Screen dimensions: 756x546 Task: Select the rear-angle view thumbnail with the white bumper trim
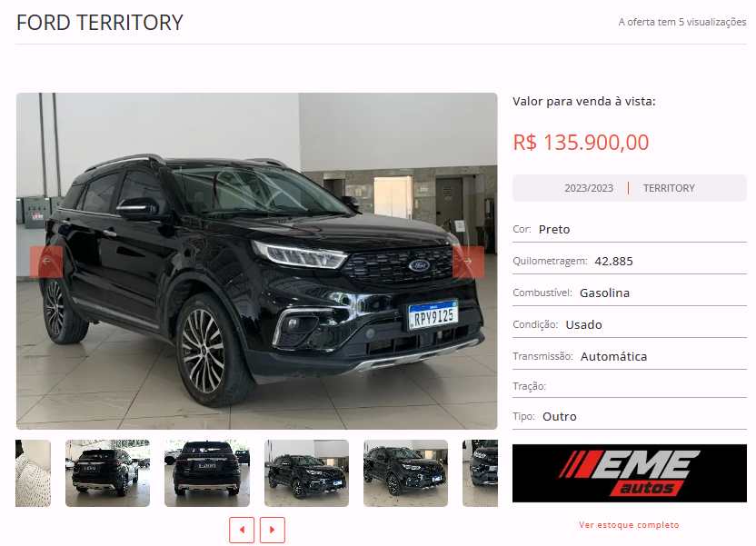(107, 472)
